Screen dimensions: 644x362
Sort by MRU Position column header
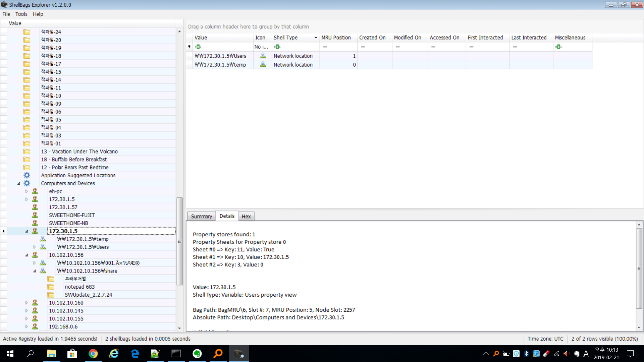click(336, 38)
